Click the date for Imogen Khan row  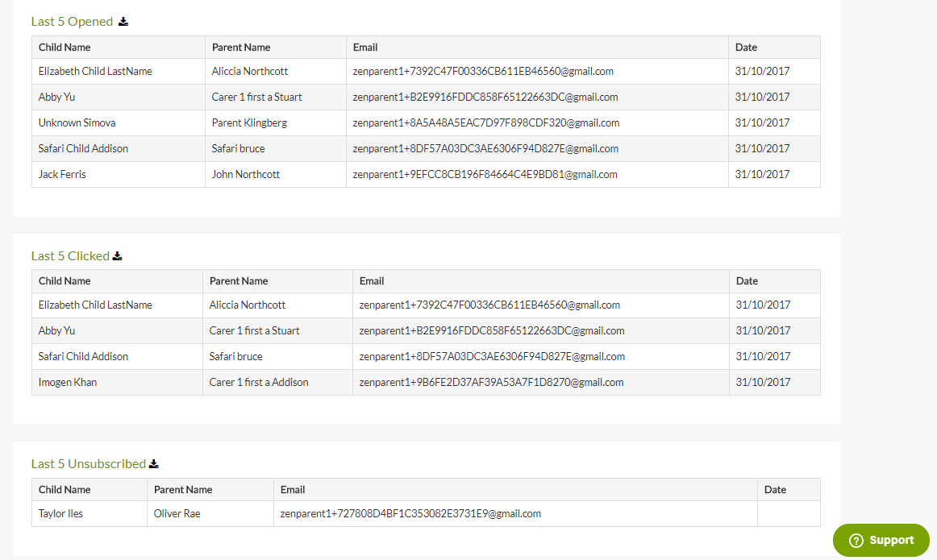point(763,382)
